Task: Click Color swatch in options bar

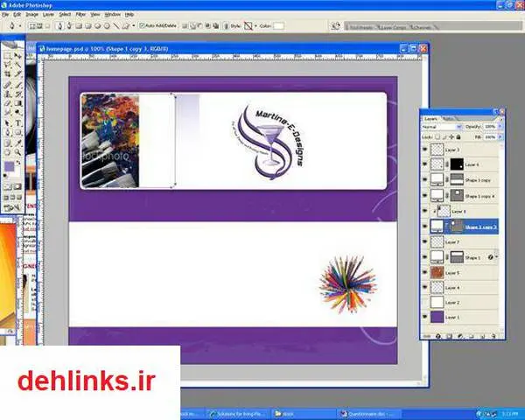Action: point(279,25)
